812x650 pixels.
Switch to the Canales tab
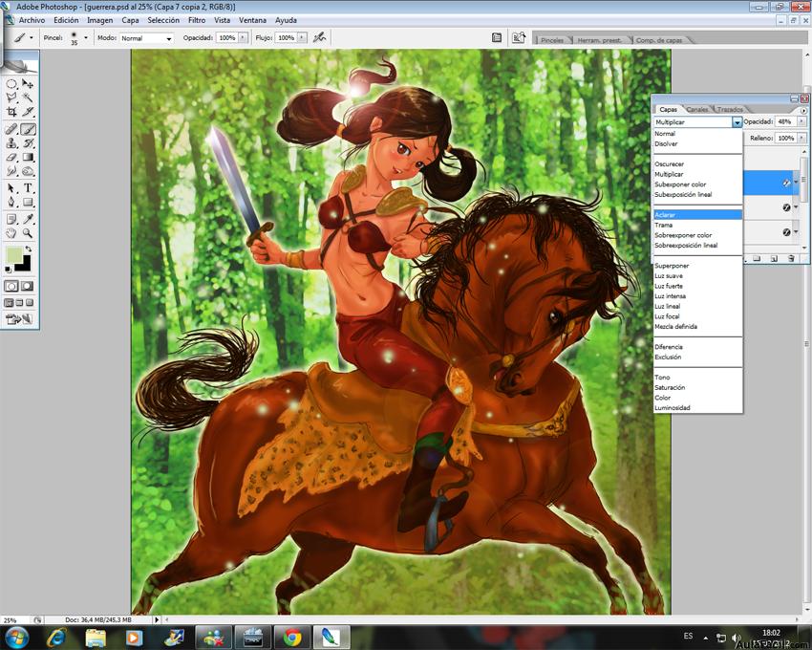697,109
